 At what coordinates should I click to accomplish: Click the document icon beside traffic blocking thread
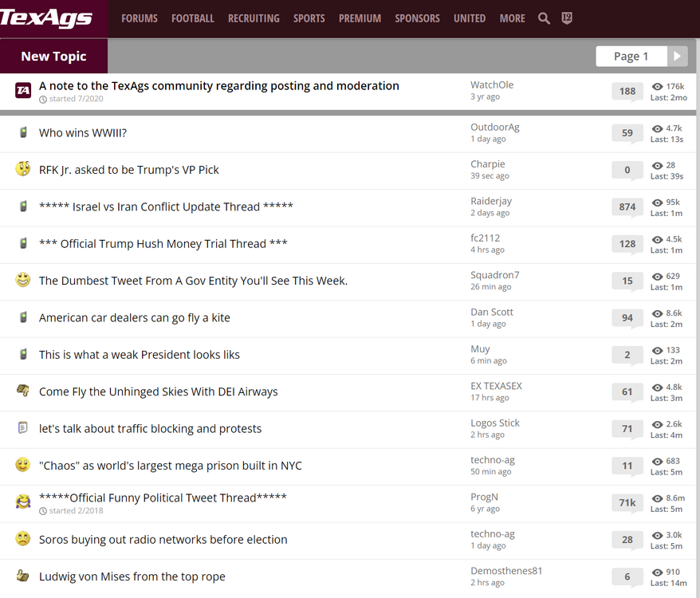pyautogui.click(x=23, y=428)
